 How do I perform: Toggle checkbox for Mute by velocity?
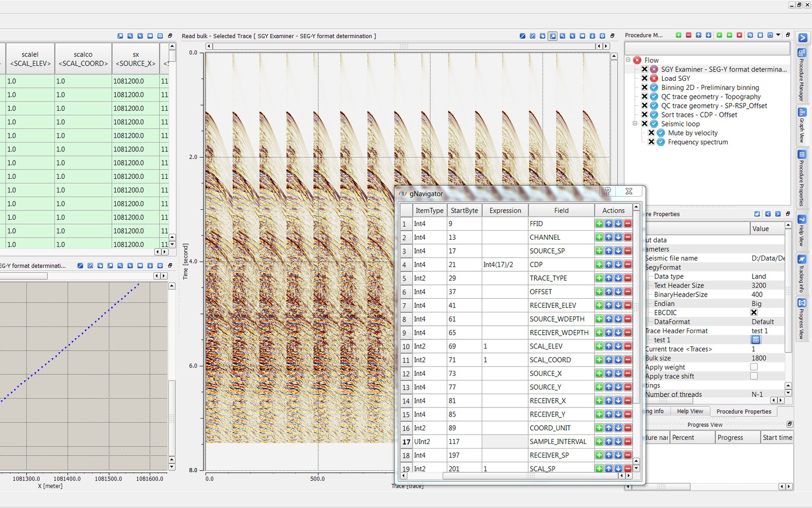[x=652, y=133]
